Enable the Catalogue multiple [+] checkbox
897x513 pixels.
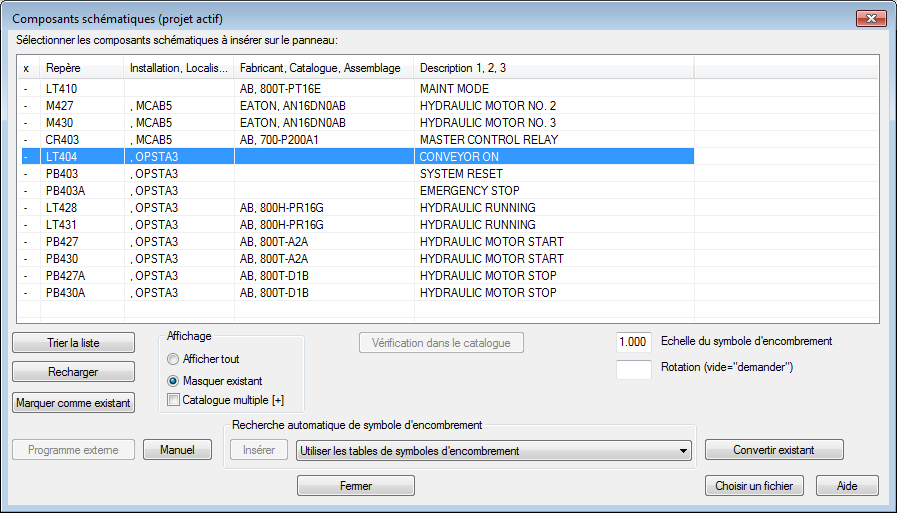tap(173, 400)
